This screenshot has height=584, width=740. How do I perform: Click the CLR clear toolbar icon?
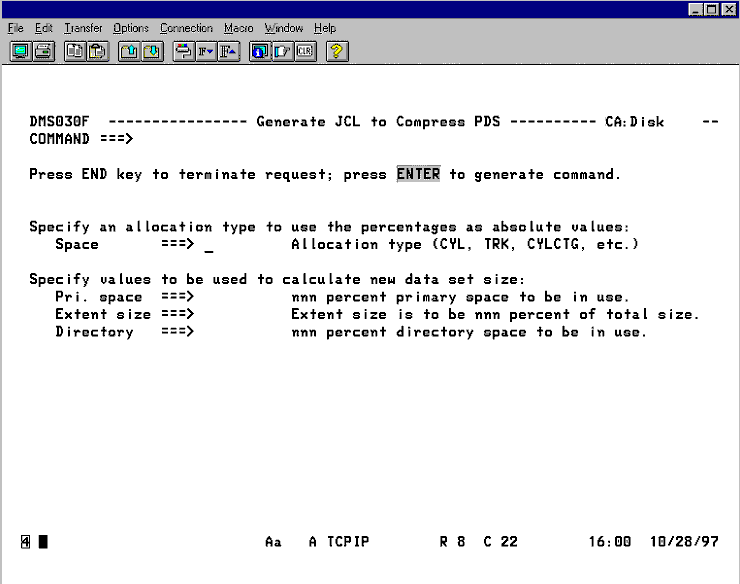(305, 51)
